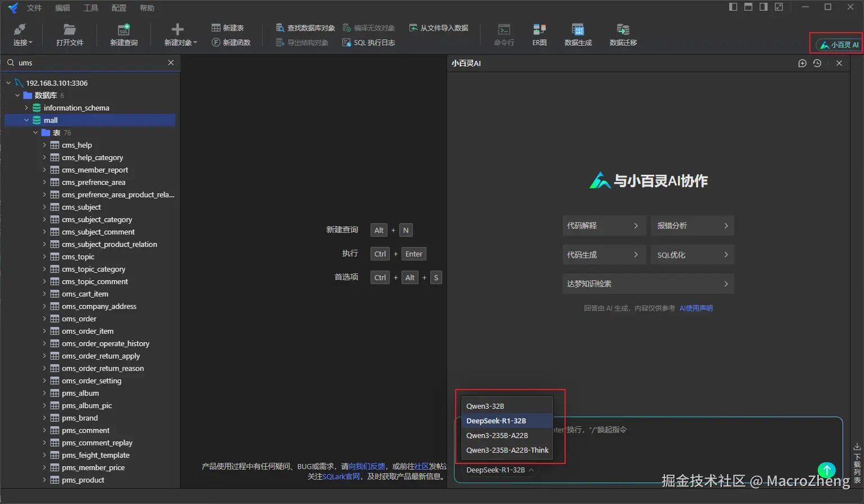Screen dimensions: 864x504
Task: Click the 代码生成 quick action
Action: point(604,255)
